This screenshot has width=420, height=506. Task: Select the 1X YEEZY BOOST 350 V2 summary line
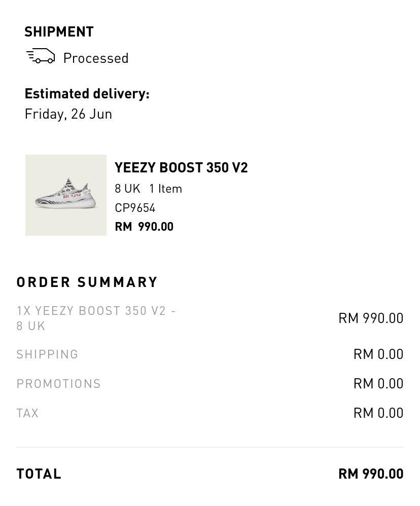96,318
